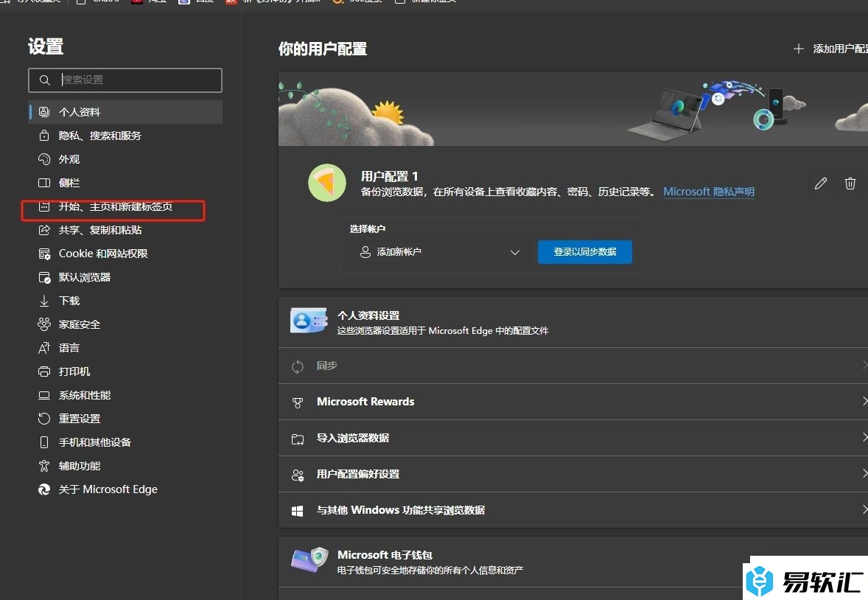
Task: Open 隐私、搜索和服务 settings
Action: 126,136
